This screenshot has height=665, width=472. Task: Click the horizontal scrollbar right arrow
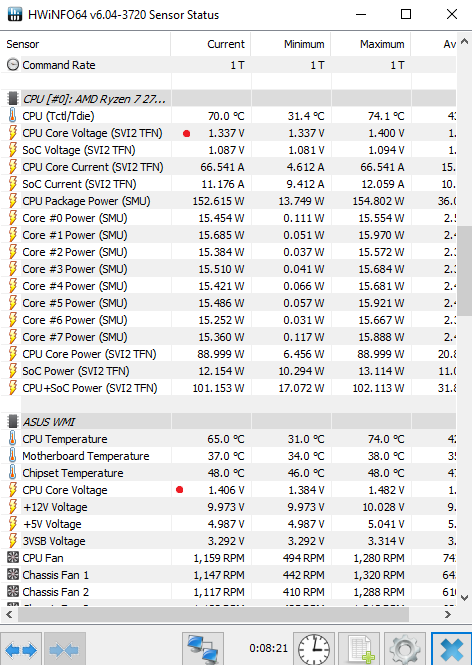click(448, 614)
